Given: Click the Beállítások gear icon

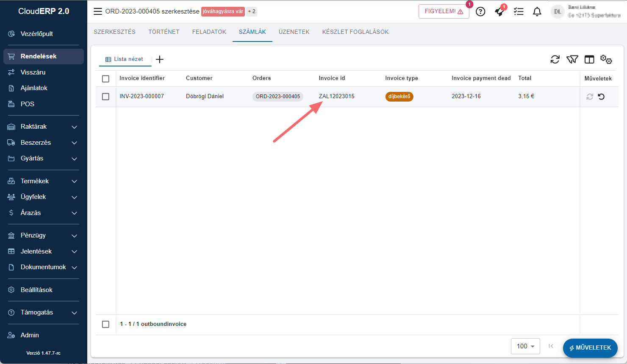Looking at the screenshot, I should coord(11,290).
